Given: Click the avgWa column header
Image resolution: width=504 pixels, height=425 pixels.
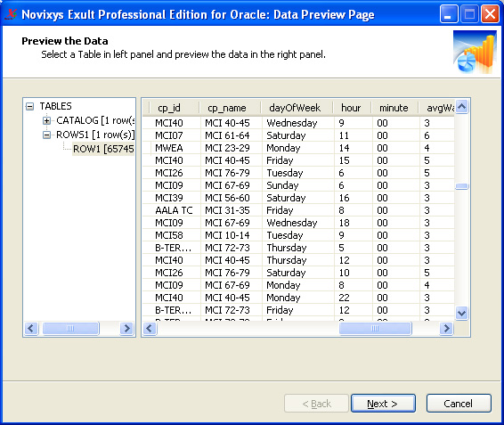Looking at the screenshot, I should point(436,108).
